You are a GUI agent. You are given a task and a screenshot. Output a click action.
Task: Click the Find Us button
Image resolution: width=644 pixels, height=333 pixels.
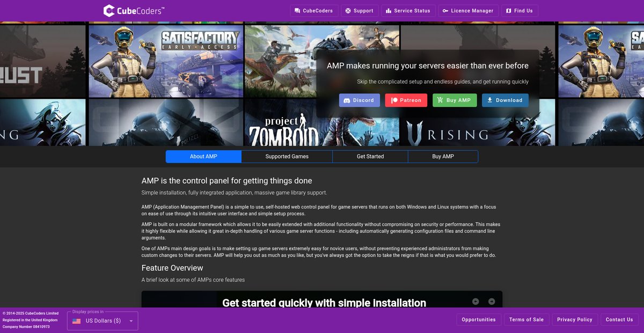click(519, 11)
